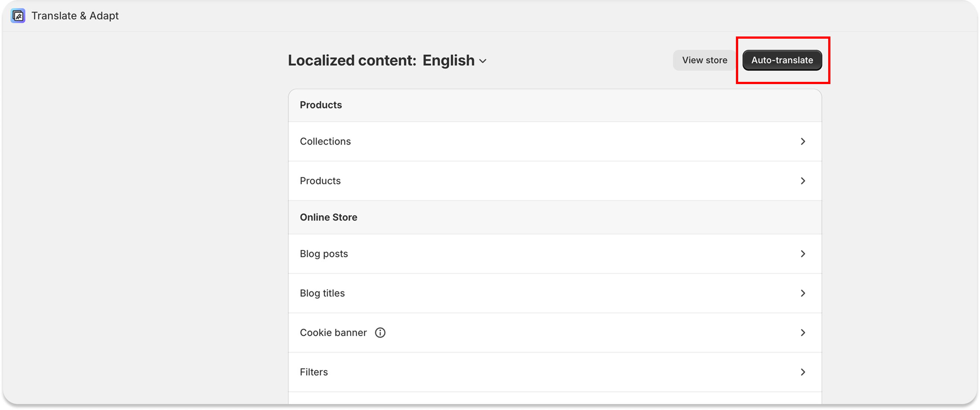980x410 pixels.
Task: Click the chevron arrow on Products row
Action: point(803,181)
